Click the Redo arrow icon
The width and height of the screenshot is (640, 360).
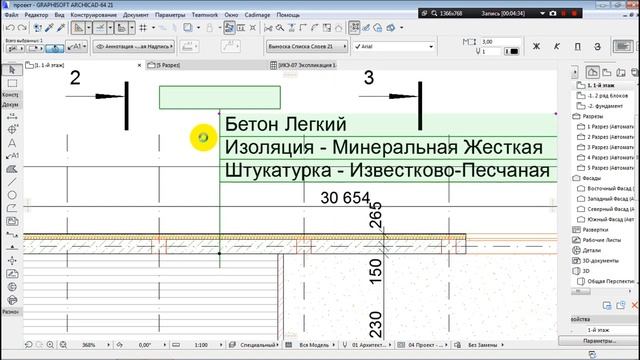(22, 28)
